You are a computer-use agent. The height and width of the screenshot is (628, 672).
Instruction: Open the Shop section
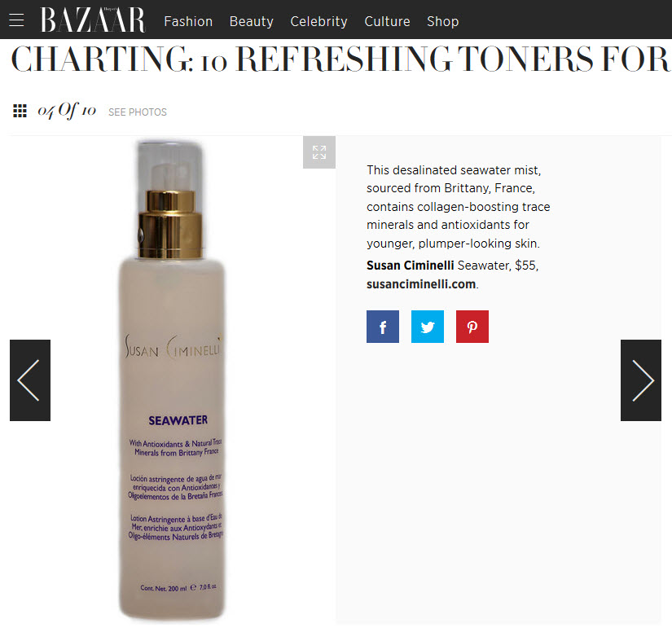(x=443, y=21)
